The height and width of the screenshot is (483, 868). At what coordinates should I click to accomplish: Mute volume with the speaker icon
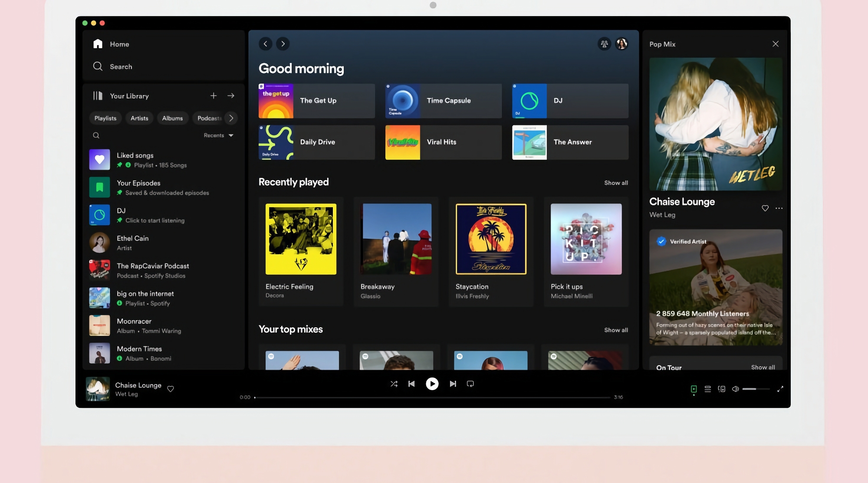click(735, 389)
